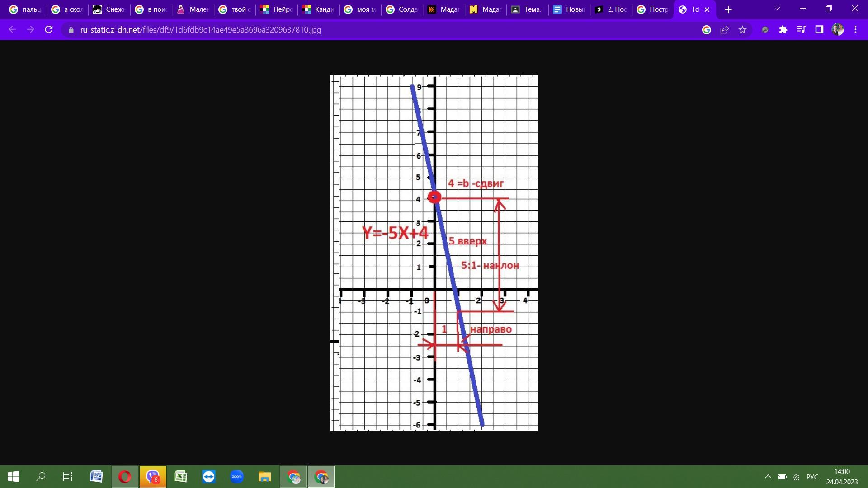The width and height of the screenshot is (868, 488).
Task: Open Excel from the taskbar
Action: click(181, 477)
